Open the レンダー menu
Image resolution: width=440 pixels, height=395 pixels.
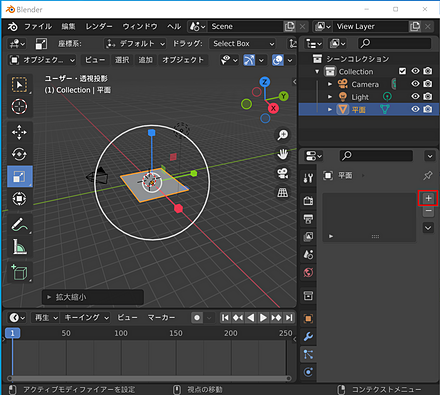[x=99, y=26]
